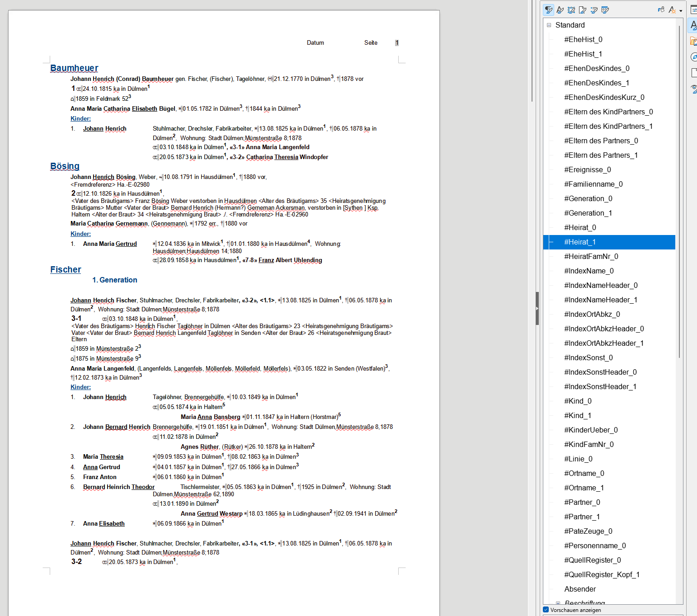Click New Style from Selection icon
This screenshot has height=616, width=697.
[x=672, y=10]
